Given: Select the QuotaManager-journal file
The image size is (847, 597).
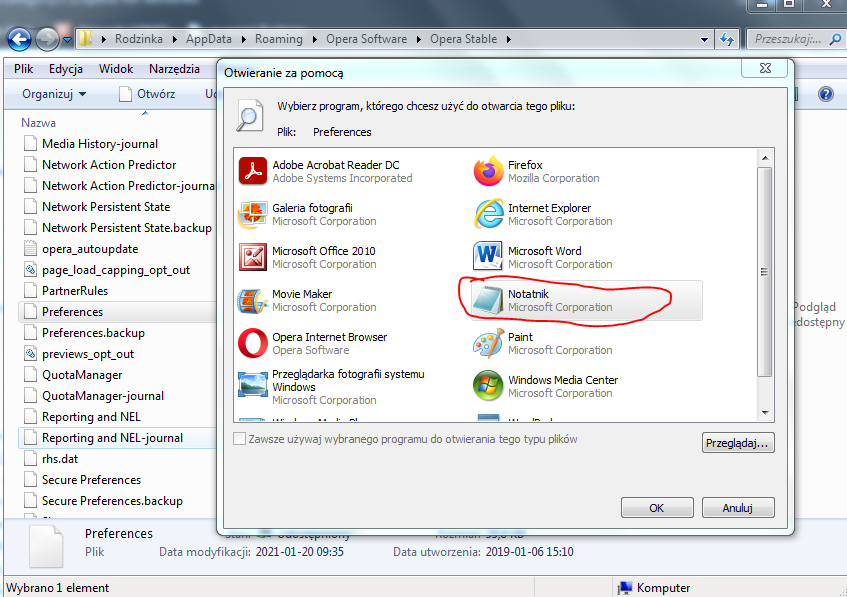Looking at the screenshot, I should click(103, 396).
